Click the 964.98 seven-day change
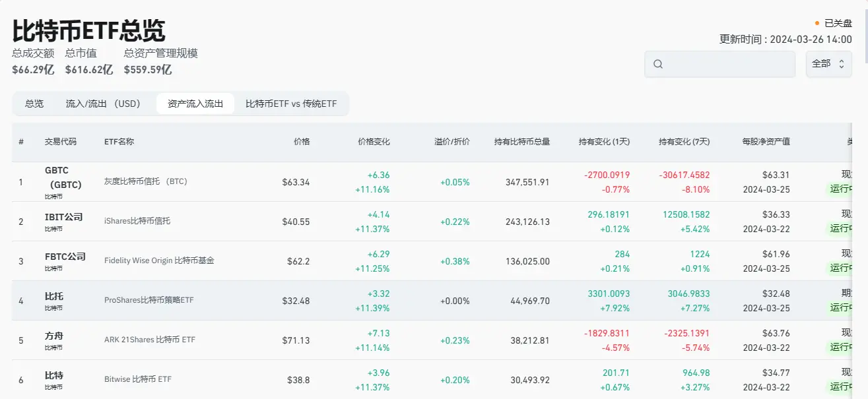This screenshot has width=868, height=399. [696, 373]
